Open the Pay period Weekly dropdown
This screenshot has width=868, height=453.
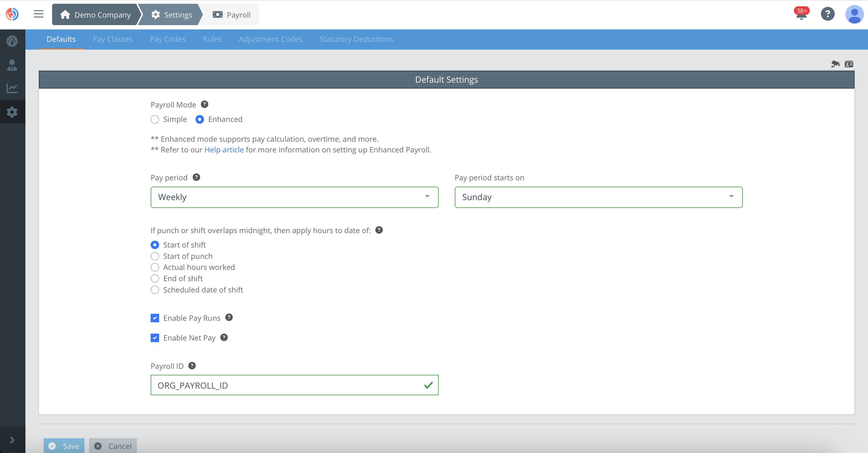tap(294, 197)
